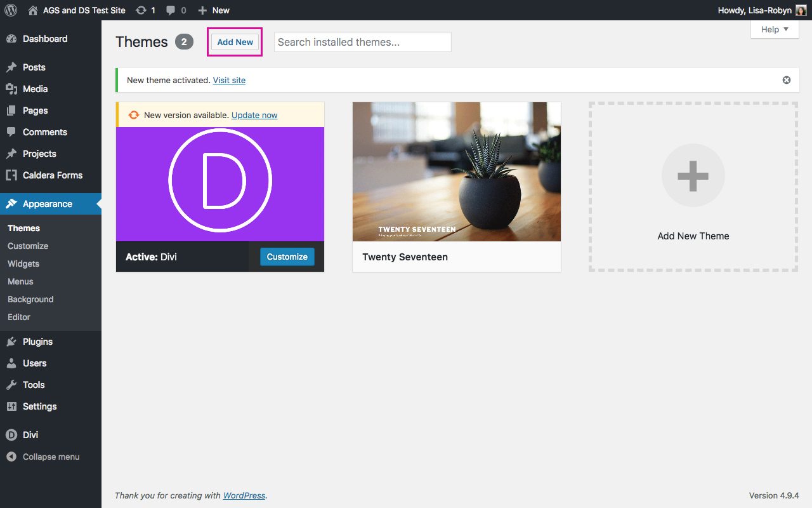Click the Appearance paintbrush icon

(x=11, y=204)
